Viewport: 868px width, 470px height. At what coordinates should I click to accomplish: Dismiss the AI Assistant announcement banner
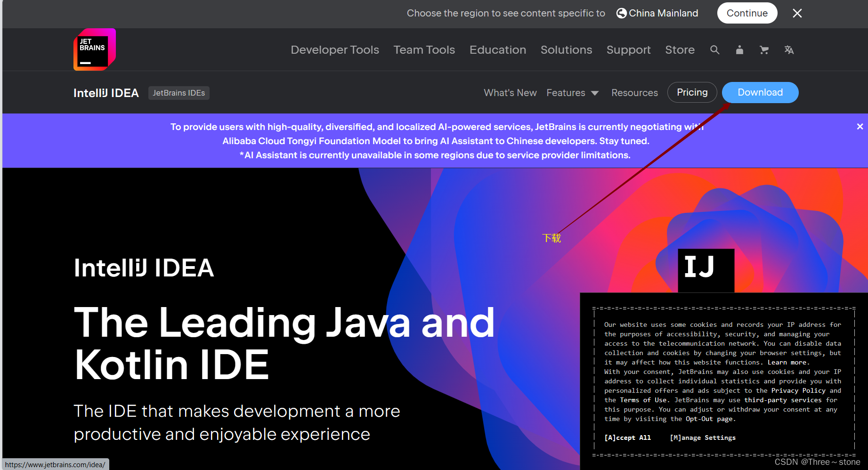(860, 126)
